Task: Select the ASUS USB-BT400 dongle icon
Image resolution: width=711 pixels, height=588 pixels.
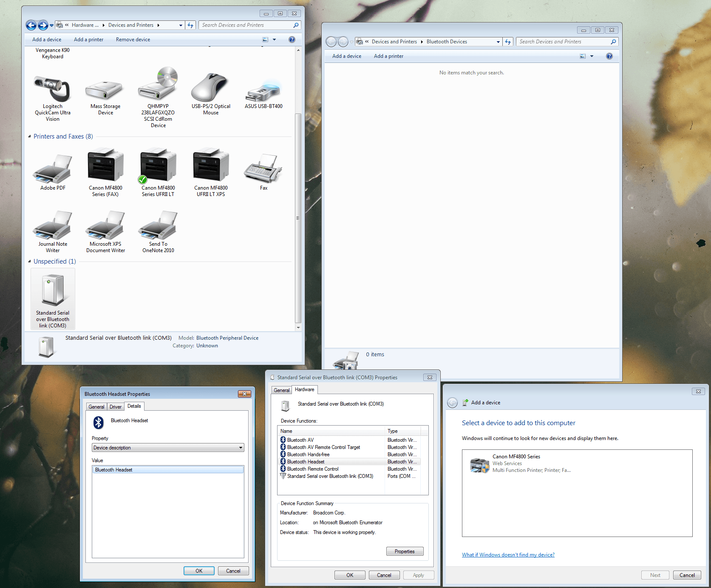Action: click(x=263, y=91)
